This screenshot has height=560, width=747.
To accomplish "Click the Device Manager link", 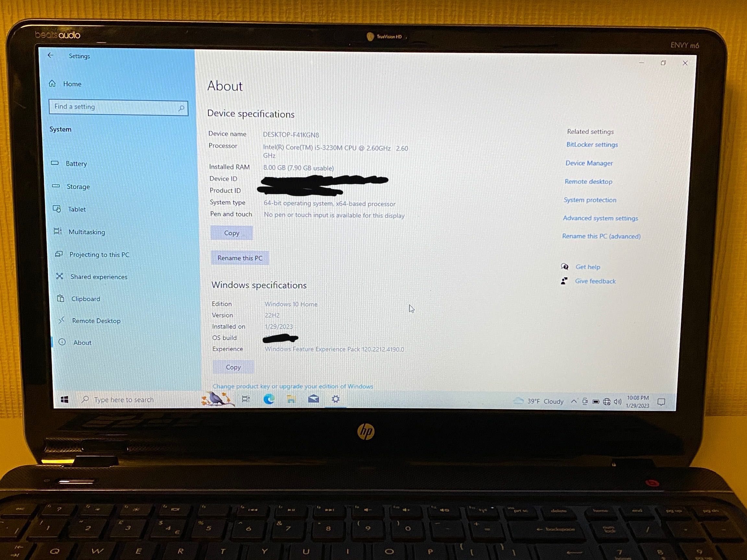I will click(589, 164).
